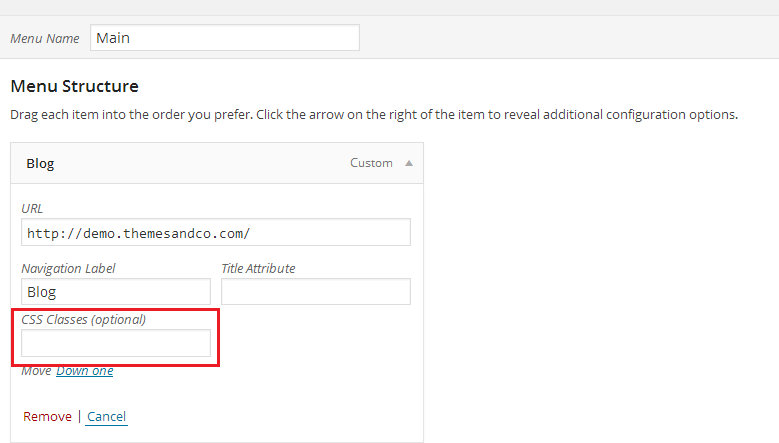Click the Menu Structure heading

(x=74, y=86)
